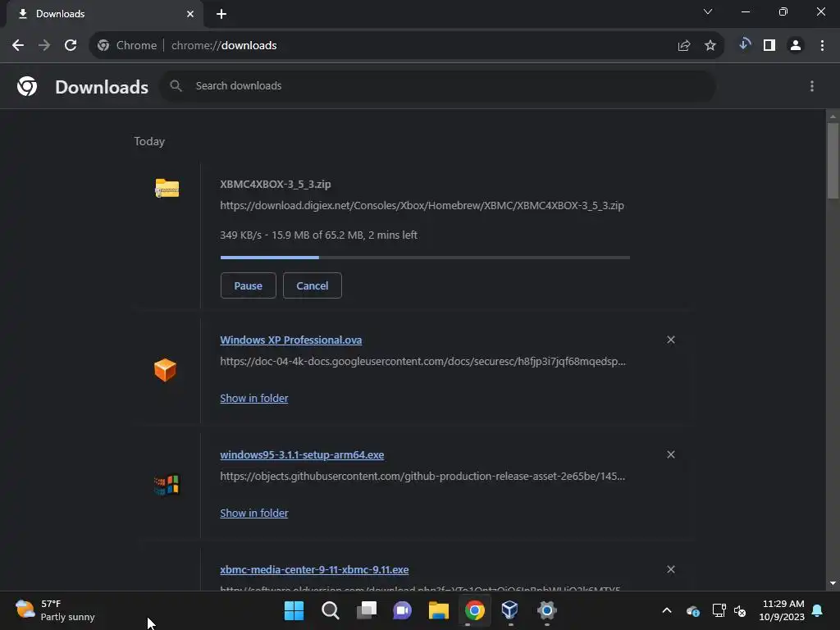The height and width of the screenshot is (630, 840).
Task: Go back using the browser back arrow
Action: 18,46
